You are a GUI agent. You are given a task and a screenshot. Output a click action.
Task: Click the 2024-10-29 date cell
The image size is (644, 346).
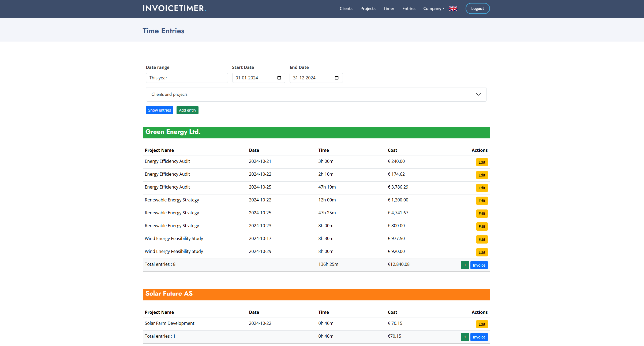(260, 251)
